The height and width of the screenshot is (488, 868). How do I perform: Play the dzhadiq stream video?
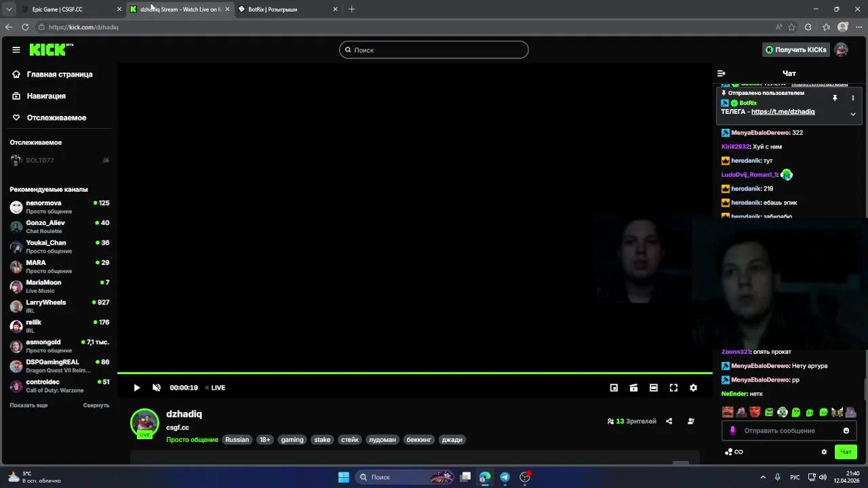pyautogui.click(x=136, y=388)
